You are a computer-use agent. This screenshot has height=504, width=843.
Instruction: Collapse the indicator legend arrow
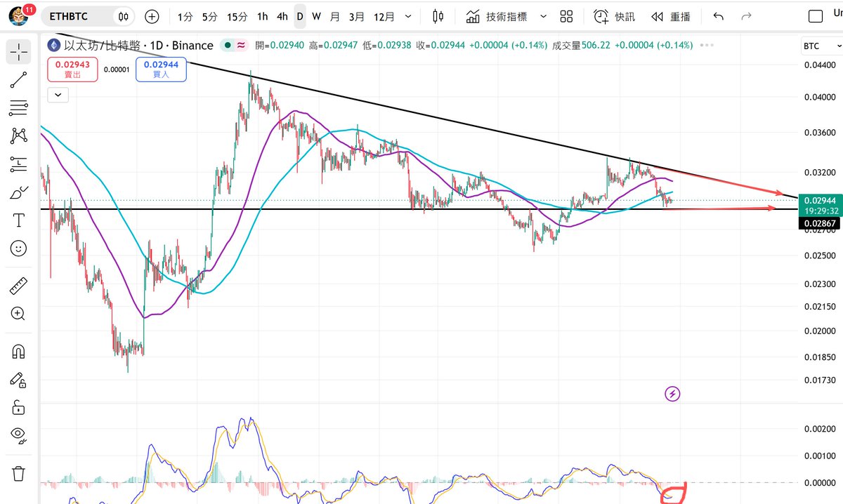pyautogui.click(x=58, y=94)
